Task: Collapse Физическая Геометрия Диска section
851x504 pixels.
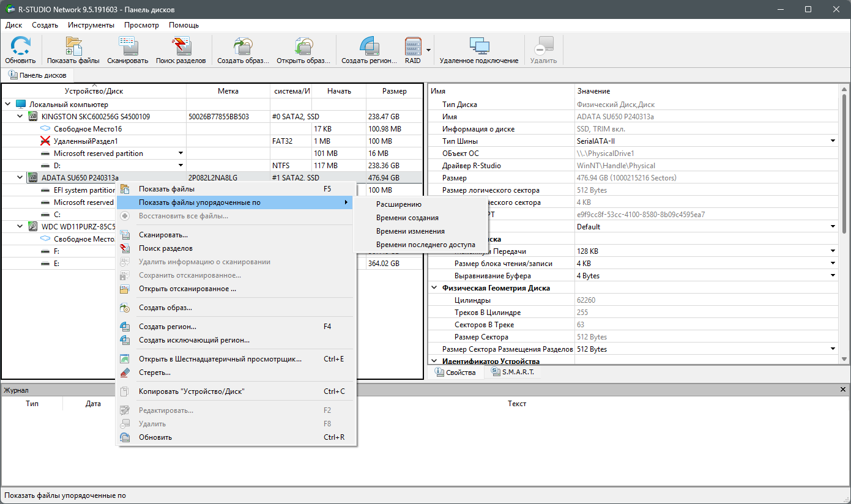Action: coord(434,288)
